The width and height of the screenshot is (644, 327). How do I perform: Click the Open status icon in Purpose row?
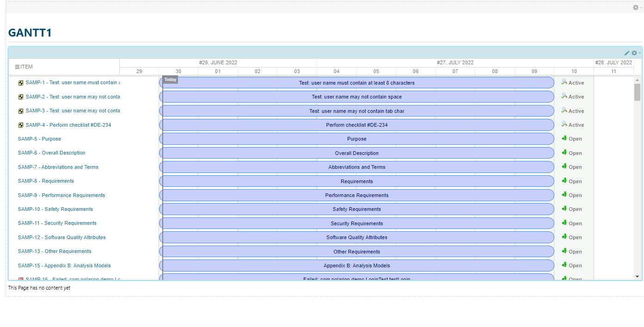(564, 138)
